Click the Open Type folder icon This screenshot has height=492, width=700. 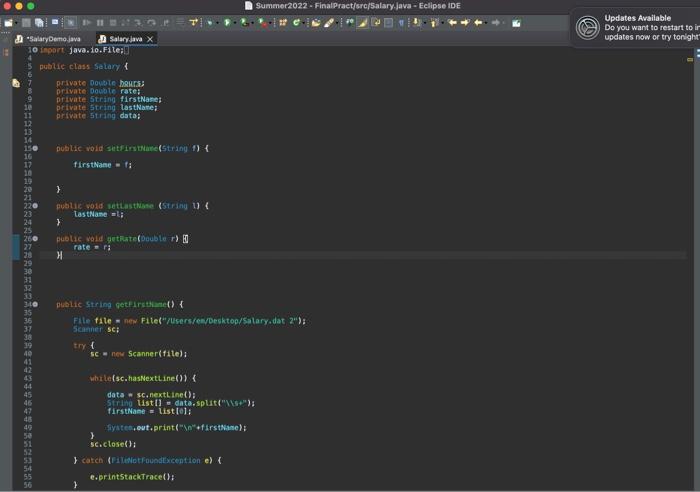tap(316, 22)
